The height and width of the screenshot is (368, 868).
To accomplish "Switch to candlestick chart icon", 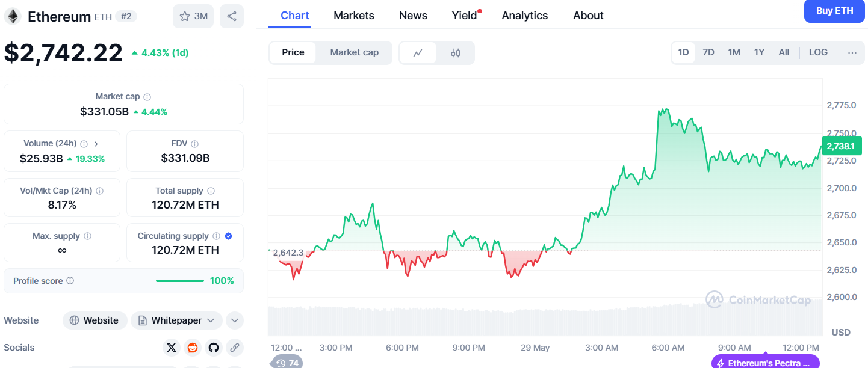I will [456, 53].
